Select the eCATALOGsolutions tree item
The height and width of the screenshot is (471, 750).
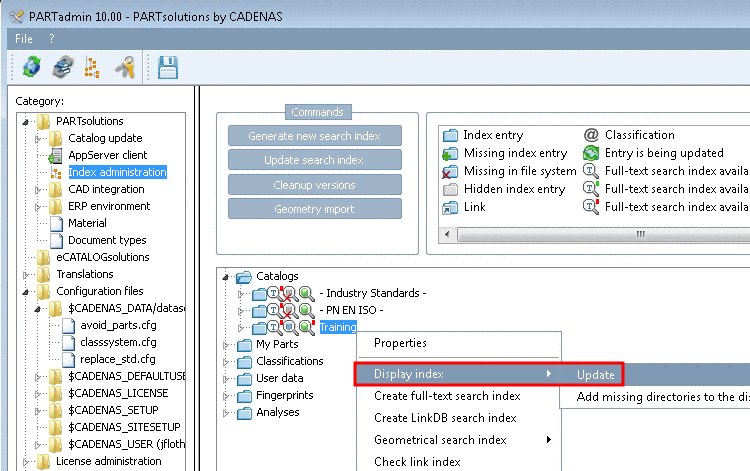coord(103,257)
